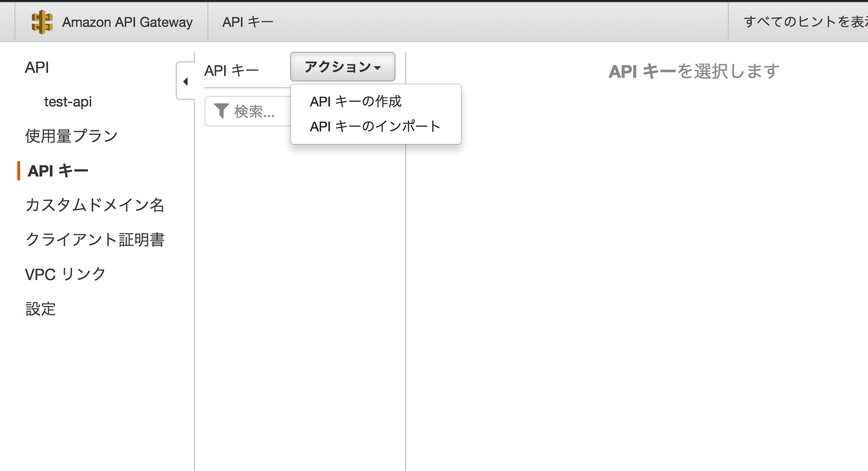Click the filter funnel icon in search box
The height and width of the screenshot is (471, 868).
click(x=221, y=111)
